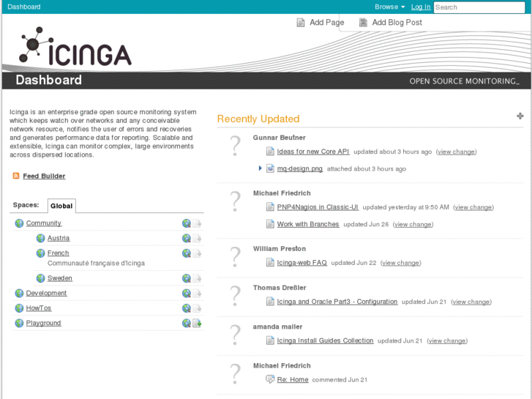Click the Log In link
The width and height of the screenshot is (532, 399).
(421, 7)
